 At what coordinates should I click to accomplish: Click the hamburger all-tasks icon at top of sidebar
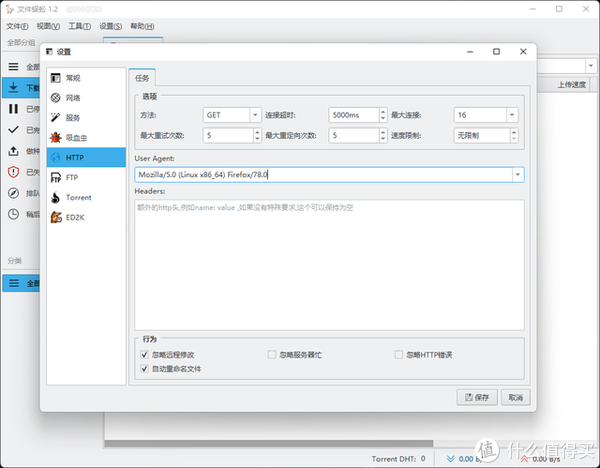click(x=13, y=67)
